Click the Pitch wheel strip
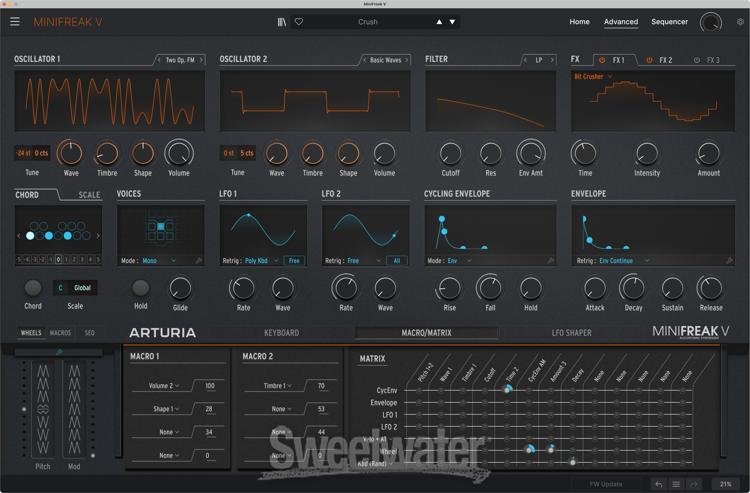Screen dimensions: 750x493 coord(43,409)
